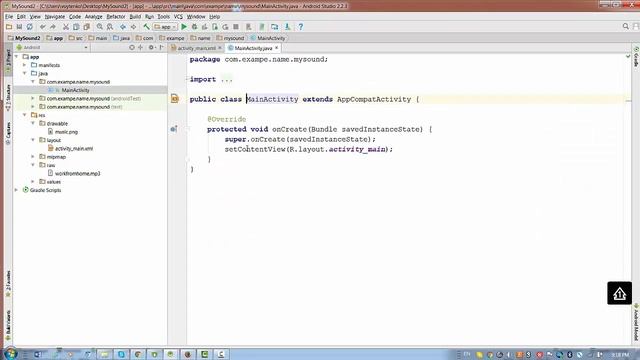The height and width of the screenshot is (360, 640).
Task: Click the mysound breadcrumb
Action: [230, 38]
